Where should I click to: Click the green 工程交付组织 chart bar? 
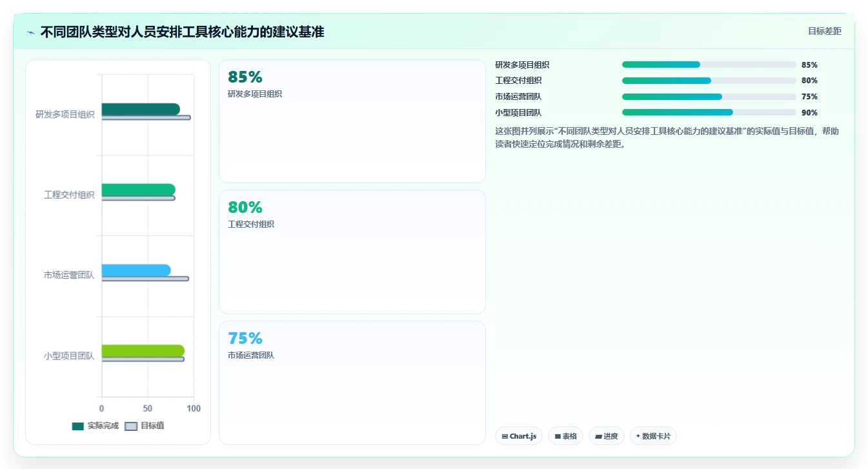click(x=139, y=190)
